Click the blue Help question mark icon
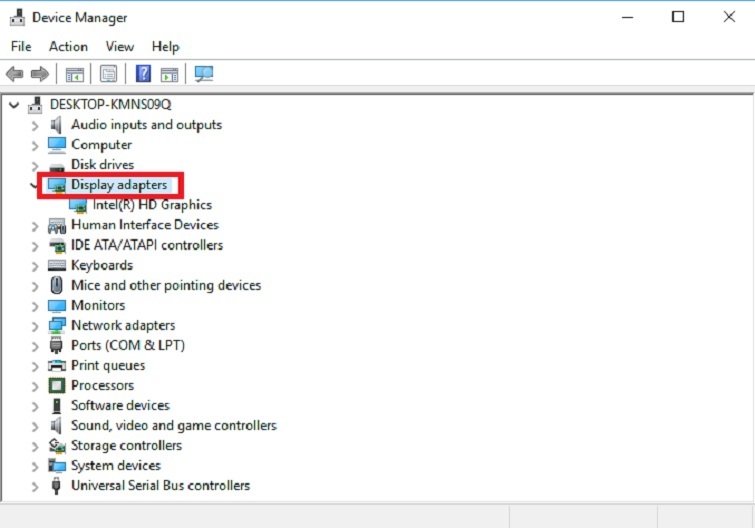Image resolution: width=755 pixels, height=528 pixels. coord(143,74)
